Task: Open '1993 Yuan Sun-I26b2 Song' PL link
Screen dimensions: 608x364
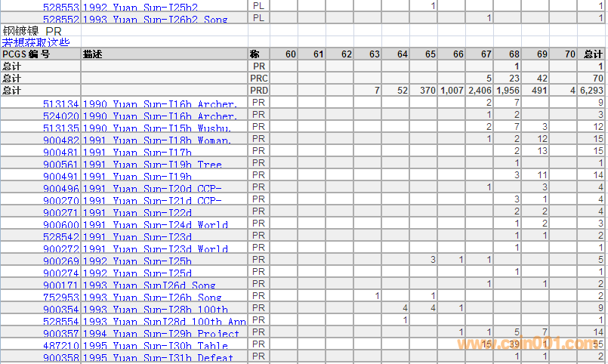Action: [156, 19]
